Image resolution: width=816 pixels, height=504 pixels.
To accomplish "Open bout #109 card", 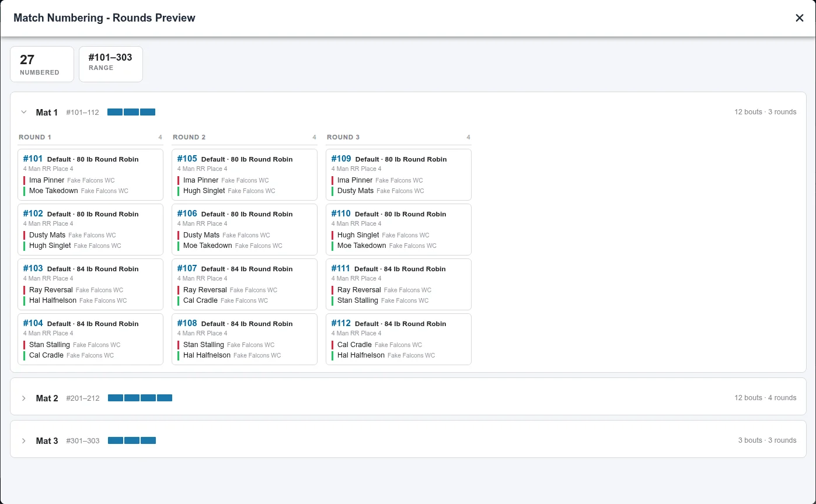I will (399, 174).
